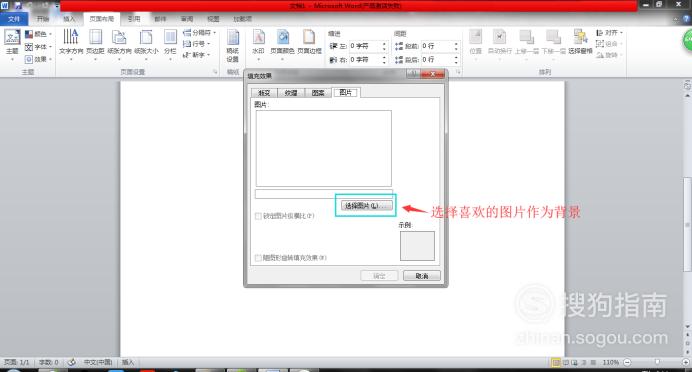Click the zoom slider in status bar
The image size is (692, 372).
click(657, 362)
